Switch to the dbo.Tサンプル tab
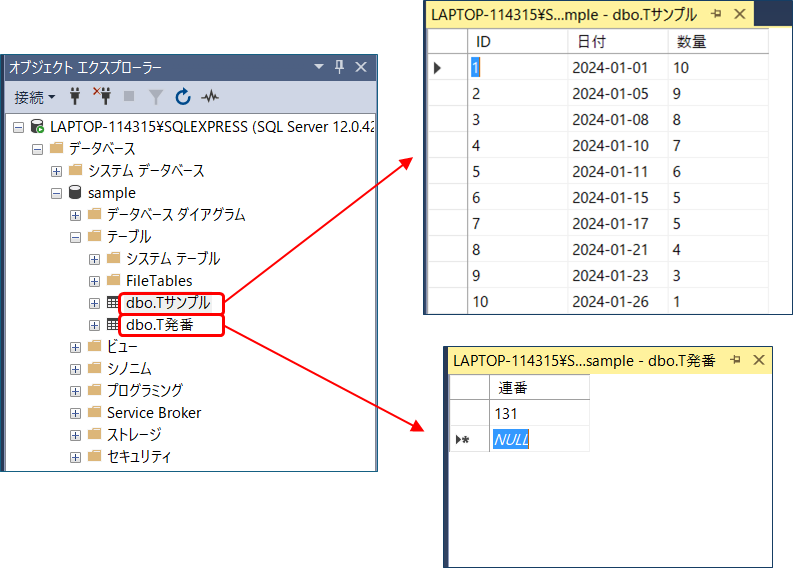This screenshot has width=793, height=568. [x=564, y=15]
